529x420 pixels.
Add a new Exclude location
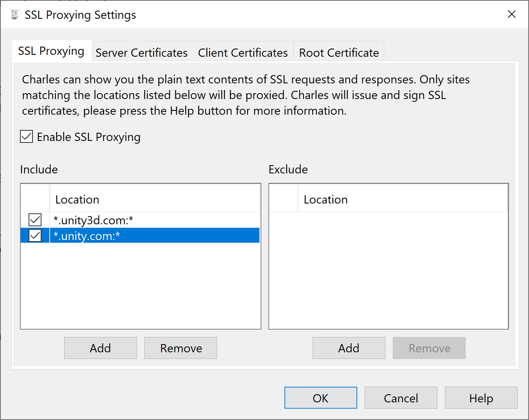(x=349, y=348)
